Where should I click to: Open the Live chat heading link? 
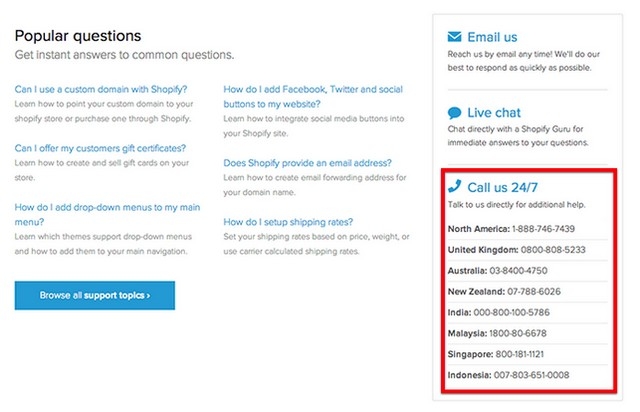coord(494,113)
